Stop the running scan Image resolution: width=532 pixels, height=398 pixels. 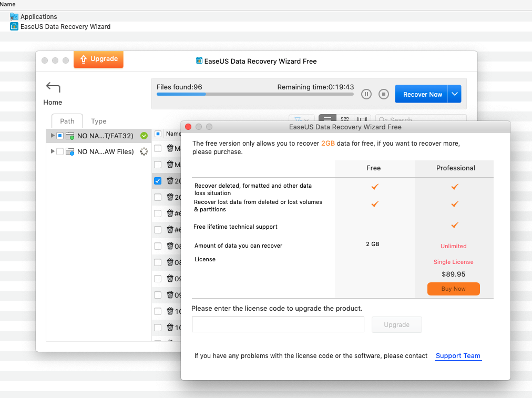(383, 94)
